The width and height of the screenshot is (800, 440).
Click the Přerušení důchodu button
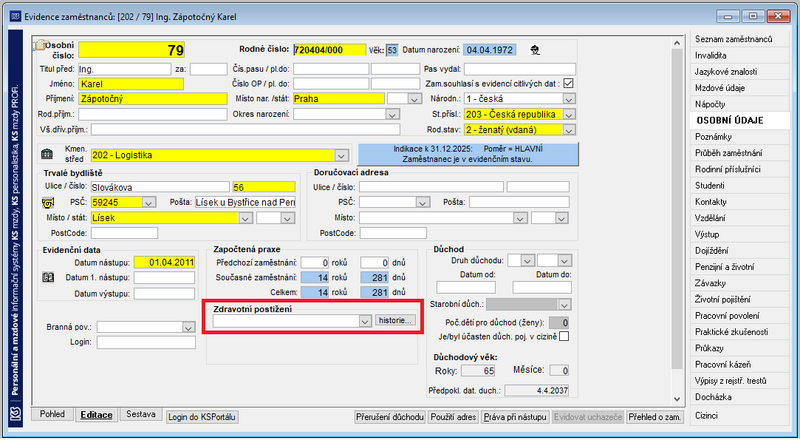tap(390, 417)
